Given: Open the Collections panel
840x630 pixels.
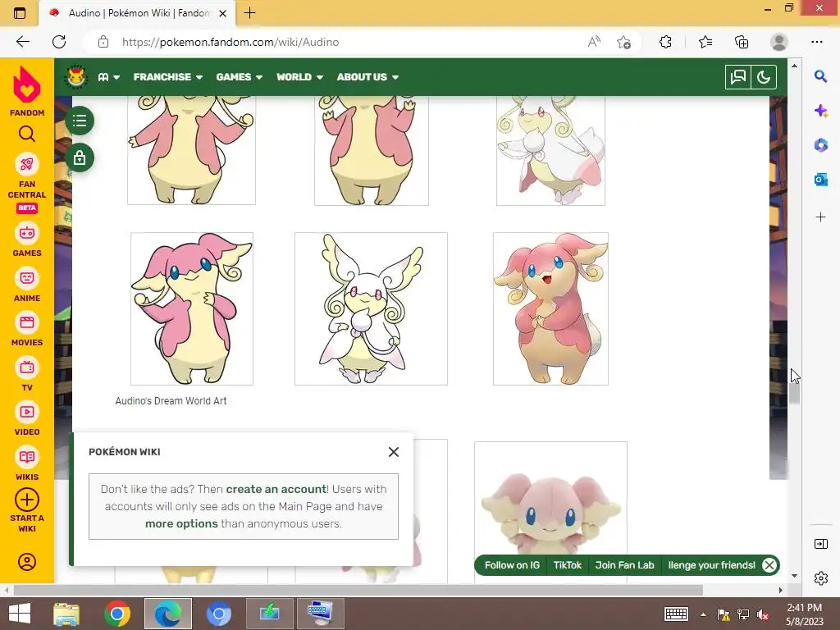Looking at the screenshot, I should pyautogui.click(x=742, y=42).
